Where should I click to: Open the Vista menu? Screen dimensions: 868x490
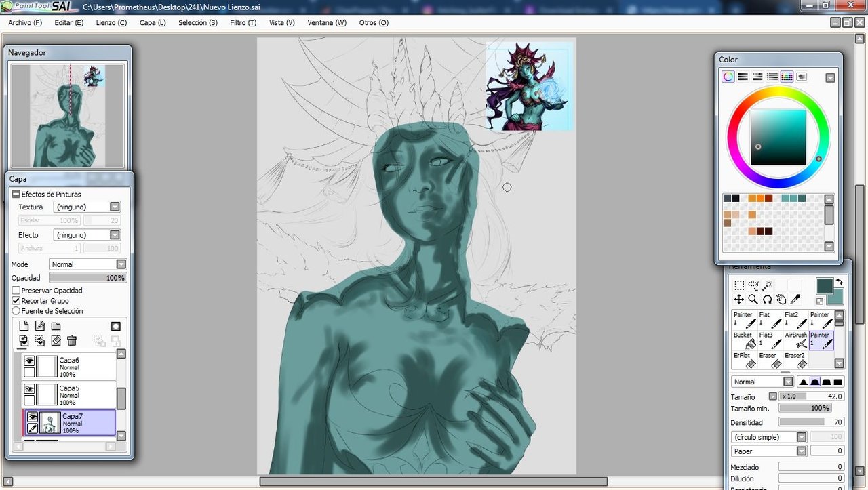click(281, 22)
